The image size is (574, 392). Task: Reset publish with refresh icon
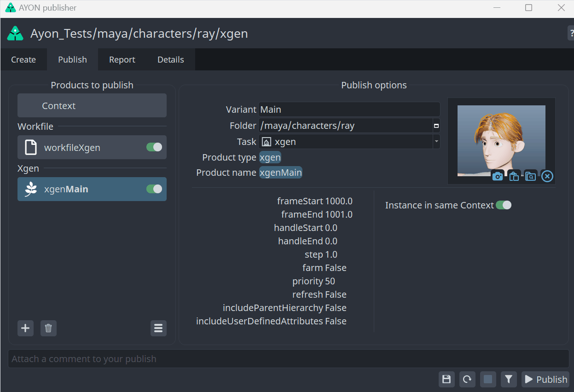pyautogui.click(x=467, y=379)
